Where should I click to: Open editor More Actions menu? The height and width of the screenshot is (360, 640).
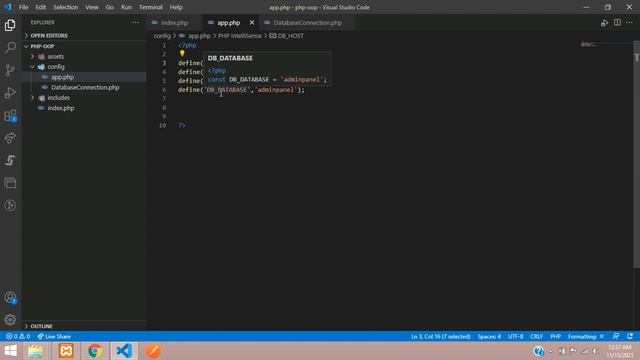pos(629,23)
